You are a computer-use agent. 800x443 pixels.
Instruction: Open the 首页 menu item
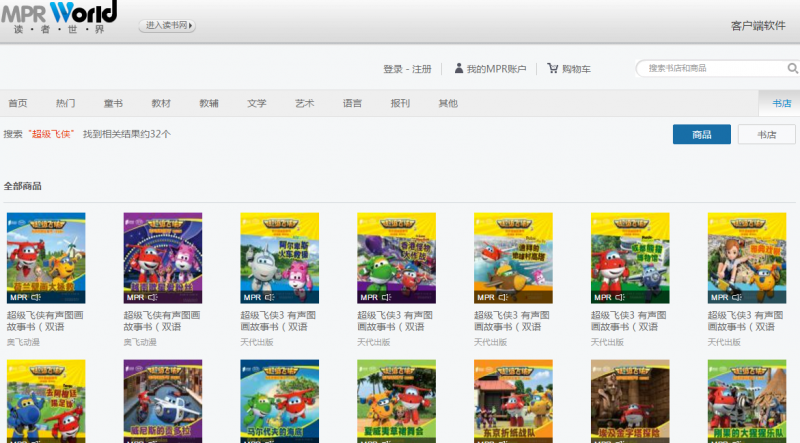tap(18, 103)
